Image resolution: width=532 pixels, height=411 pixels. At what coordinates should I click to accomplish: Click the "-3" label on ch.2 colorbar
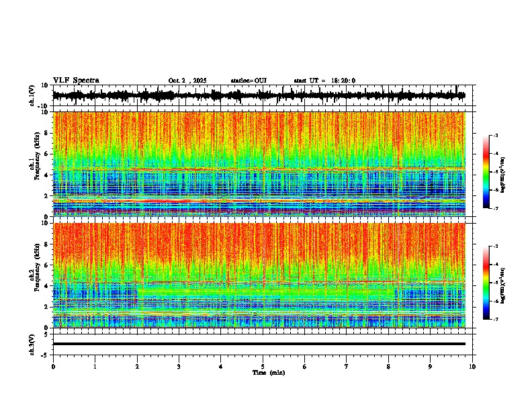click(x=496, y=246)
